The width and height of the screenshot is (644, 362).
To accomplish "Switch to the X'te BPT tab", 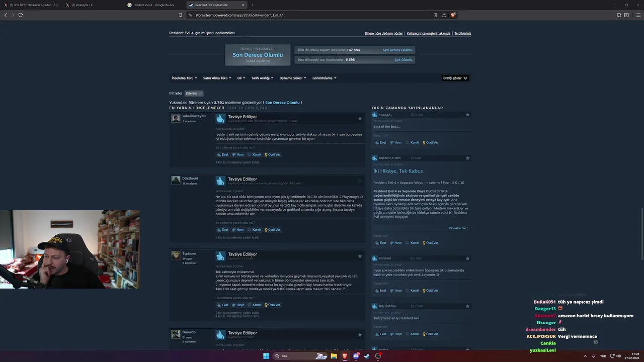I will tap(34, 5).
